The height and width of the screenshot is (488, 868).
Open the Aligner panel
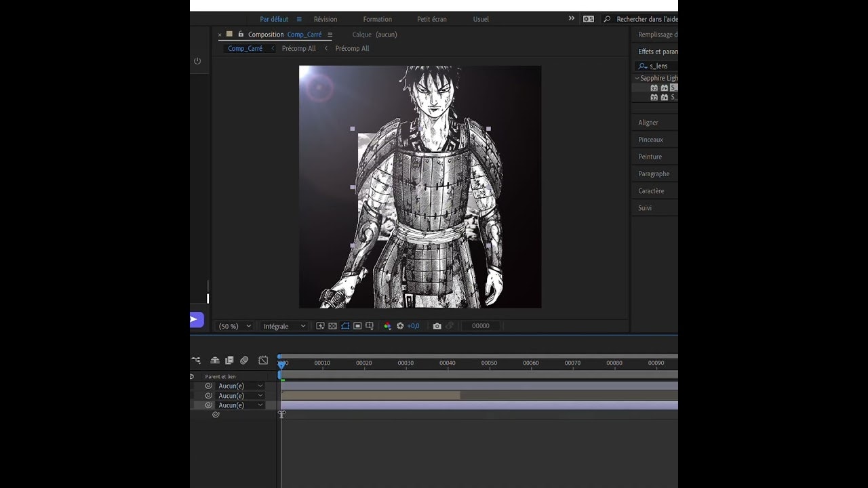tap(648, 123)
